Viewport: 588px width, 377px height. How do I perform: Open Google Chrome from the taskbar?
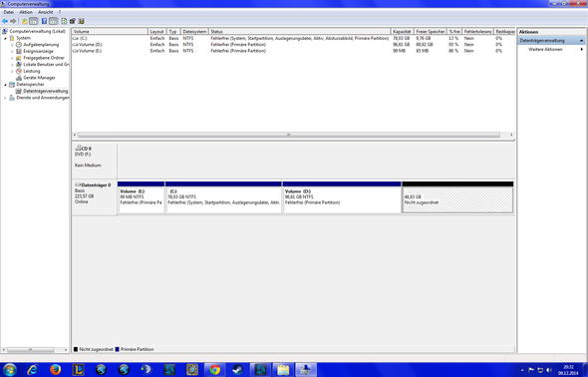(x=215, y=369)
